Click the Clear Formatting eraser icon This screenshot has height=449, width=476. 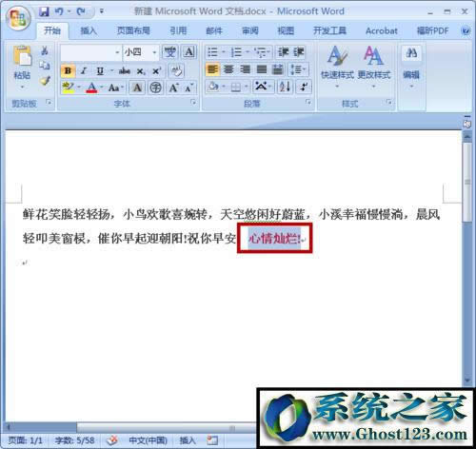point(176,70)
